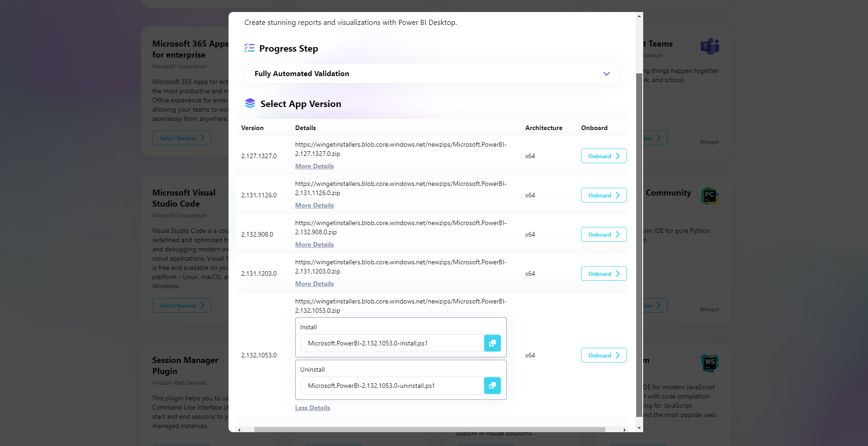Viewport: 868px width, 446px height.
Task: Collapse details with Less Details link
Action: click(x=312, y=408)
